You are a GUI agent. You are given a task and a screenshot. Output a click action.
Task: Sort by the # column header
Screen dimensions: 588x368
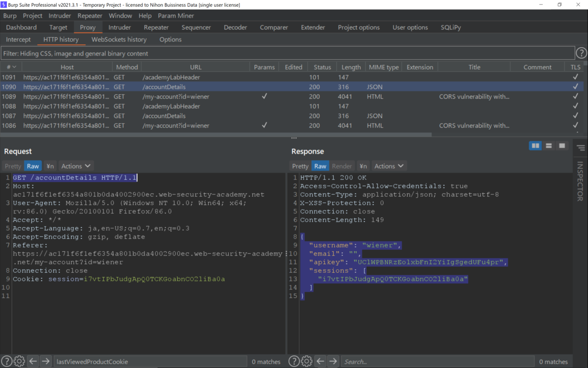coord(11,67)
